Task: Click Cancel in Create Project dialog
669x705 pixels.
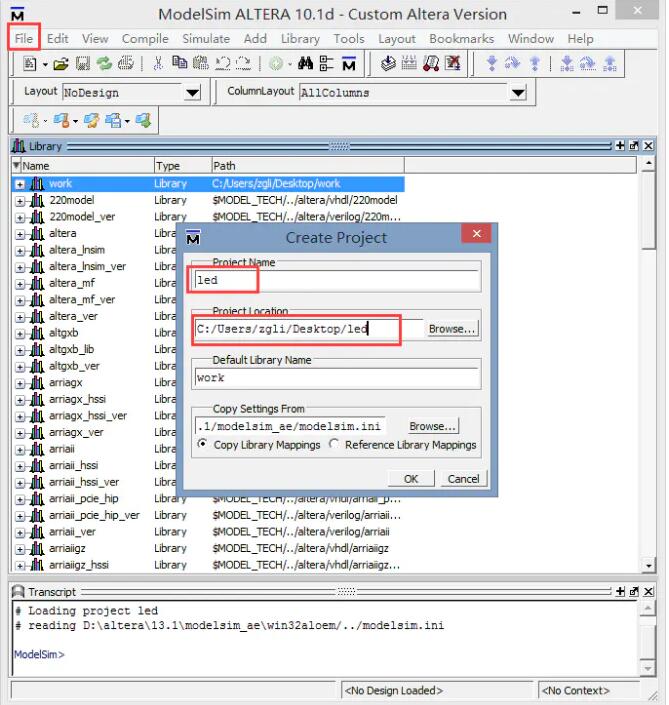Action: coord(463,478)
